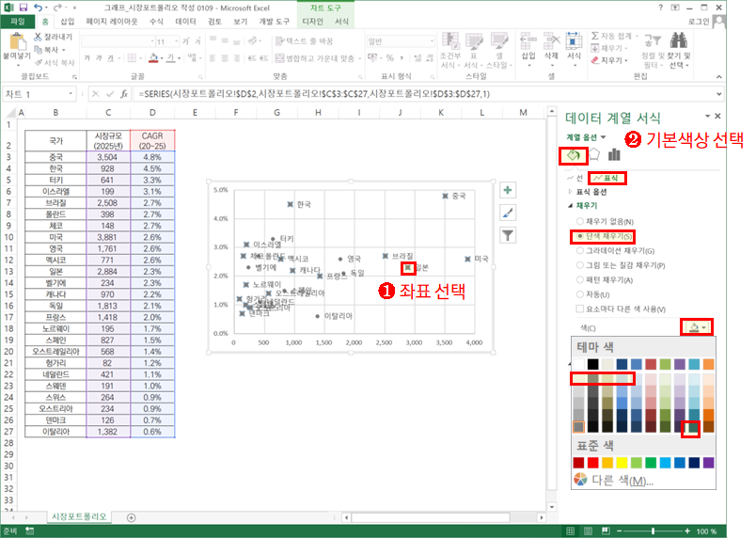The height and width of the screenshot is (538, 756).
Task: Click the Cell Styles (셀 스타일) icon
Action: 499,41
